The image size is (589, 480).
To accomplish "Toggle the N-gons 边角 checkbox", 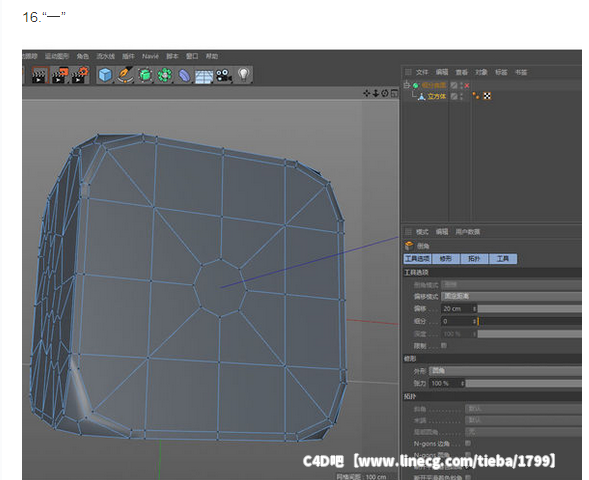I will pos(468,443).
